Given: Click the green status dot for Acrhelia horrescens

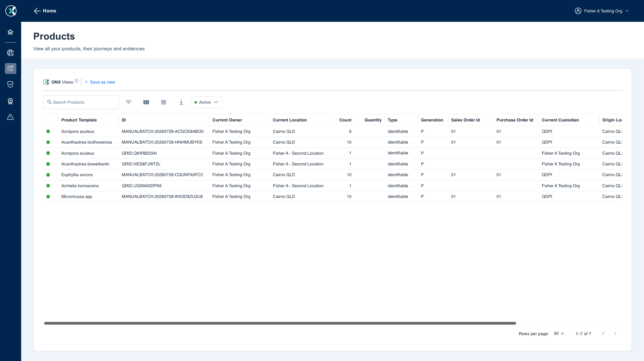Looking at the screenshot, I should click(48, 186).
